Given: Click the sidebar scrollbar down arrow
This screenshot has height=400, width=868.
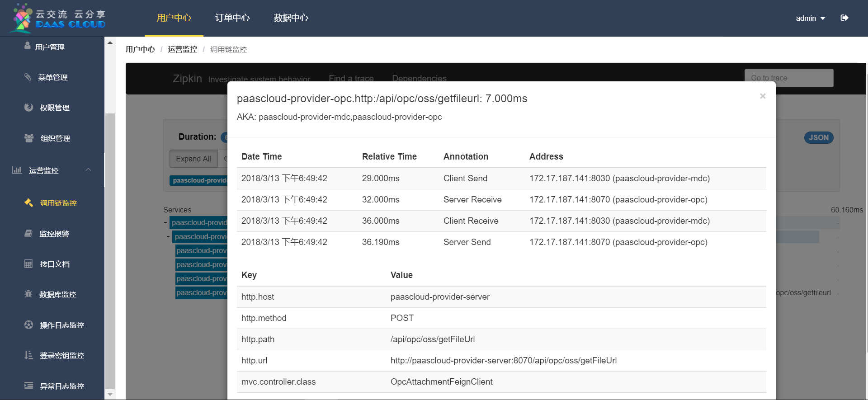Looking at the screenshot, I should point(110,395).
